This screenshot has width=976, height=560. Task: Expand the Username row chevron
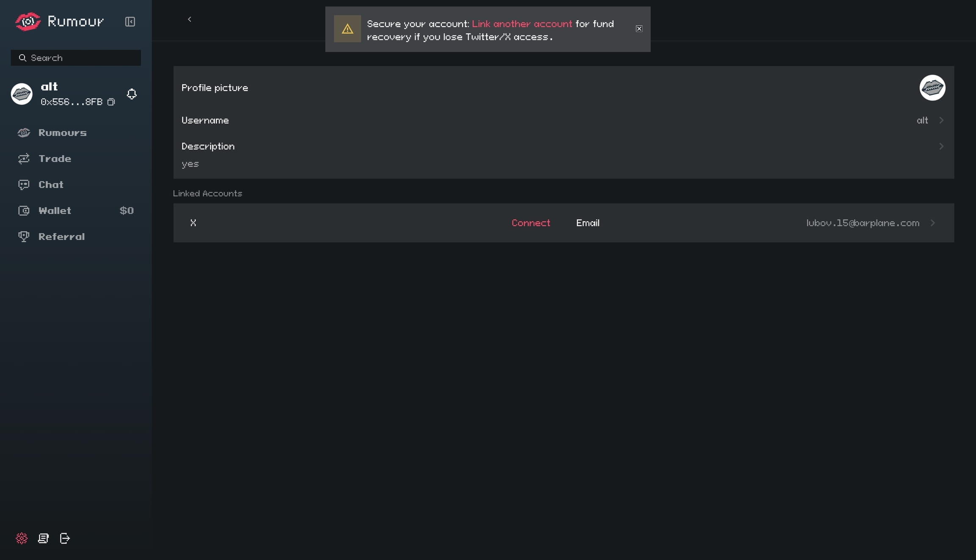[941, 120]
